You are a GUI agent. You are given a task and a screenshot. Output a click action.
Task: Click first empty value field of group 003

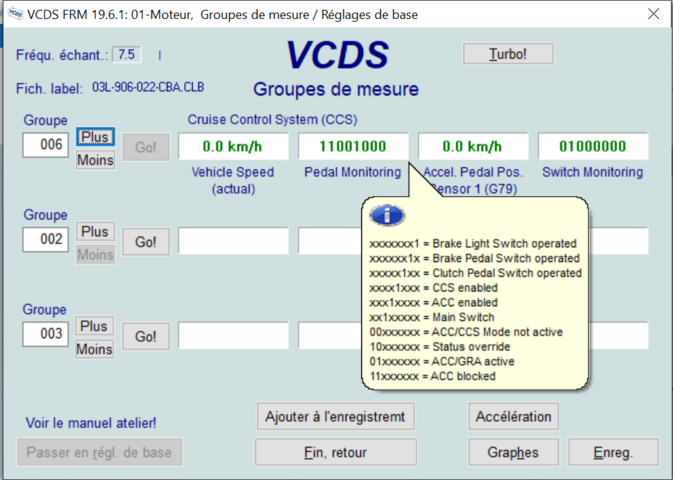233,335
